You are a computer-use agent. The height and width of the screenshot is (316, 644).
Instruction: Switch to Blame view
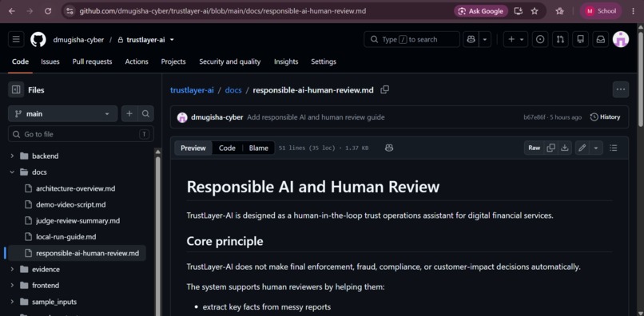[x=258, y=148]
